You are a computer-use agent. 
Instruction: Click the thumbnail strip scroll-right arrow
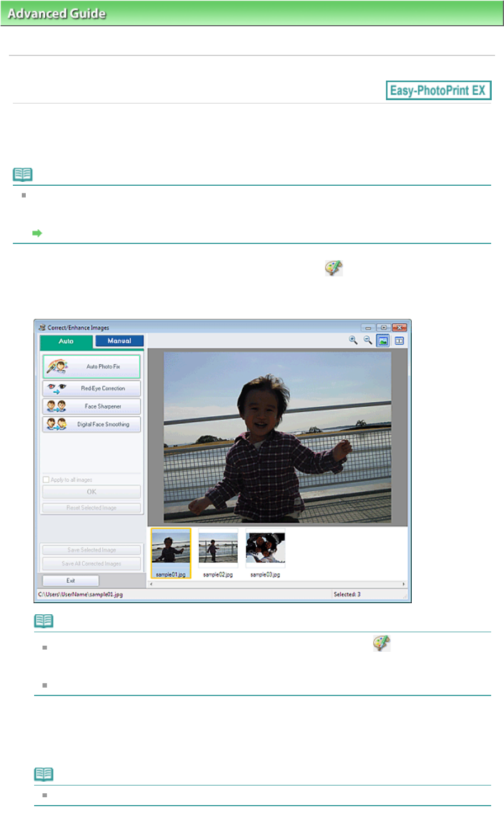pos(404,584)
